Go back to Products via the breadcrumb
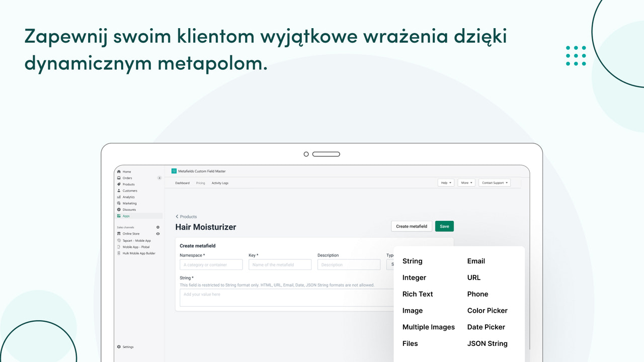Viewport: 644px width, 362px height. pyautogui.click(x=186, y=217)
